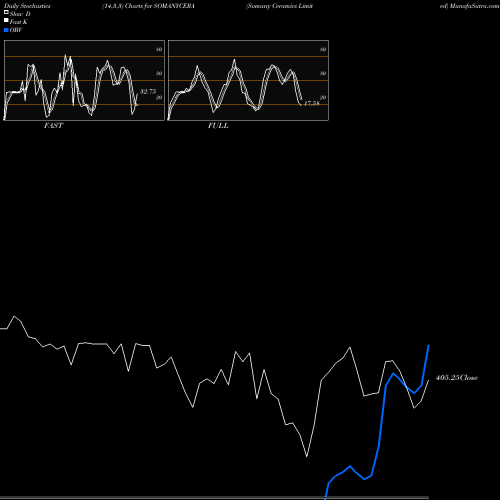This screenshot has width=500, height=500.
Task: Select the 'SOMANYCERA' symbol text in title
Action: click(x=174, y=6)
